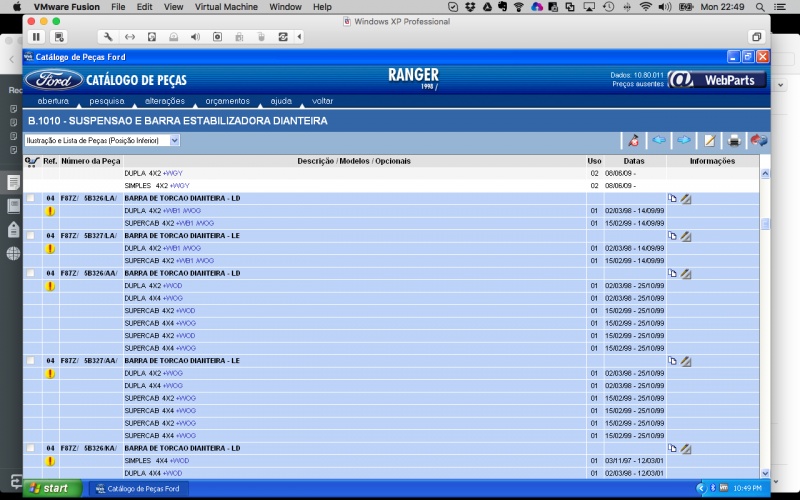Viewport: 800px width, 500px height.
Task: Open the abertura menu
Action: click(53, 101)
